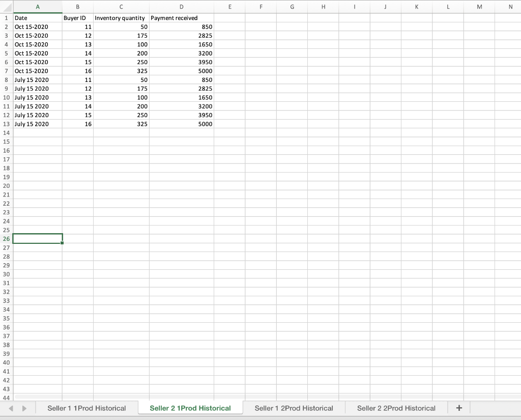This screenshot has width=521, height=420.
Task: Open the Seller 1 2Prod Historical sheet
Action: click(x=294, y=408)
